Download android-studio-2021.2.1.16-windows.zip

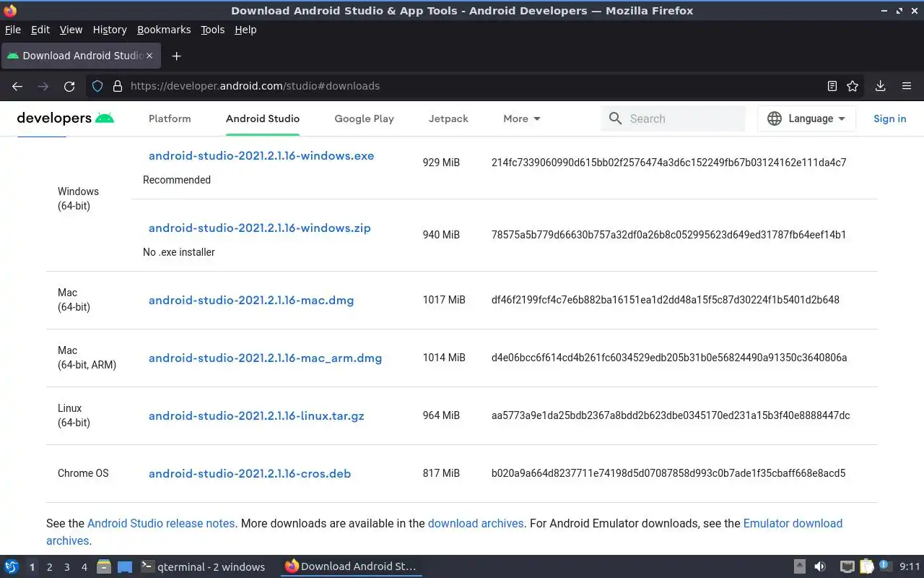(x=260, y=228)
